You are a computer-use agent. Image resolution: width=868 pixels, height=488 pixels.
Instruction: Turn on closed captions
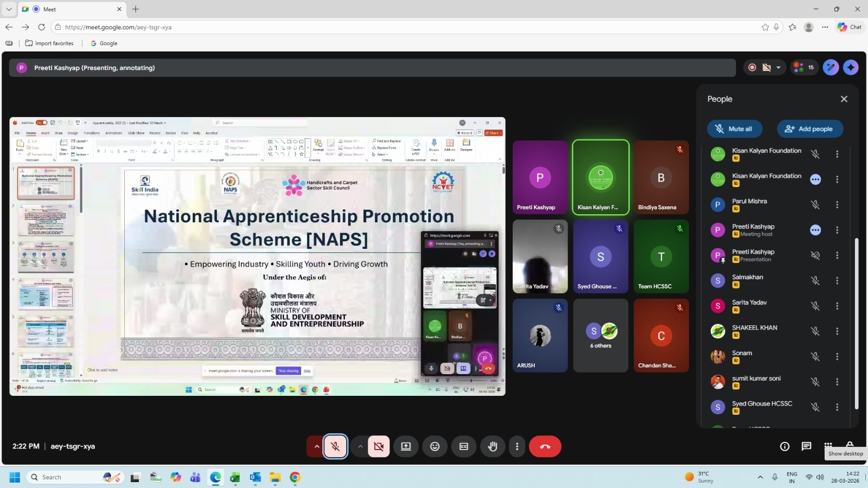(x=463, y=446)
